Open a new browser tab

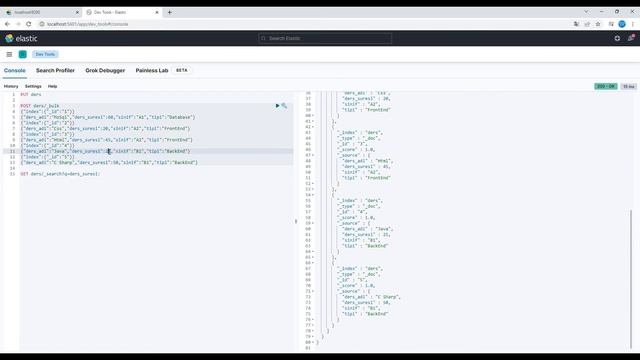pos(170,12)
